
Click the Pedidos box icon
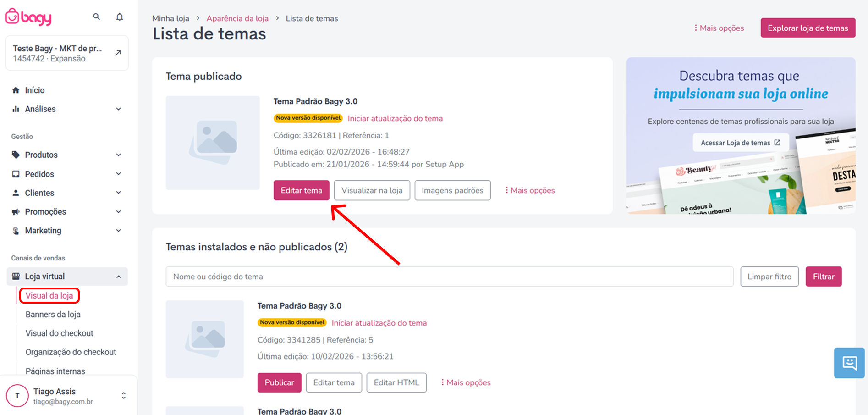[16, 174]
